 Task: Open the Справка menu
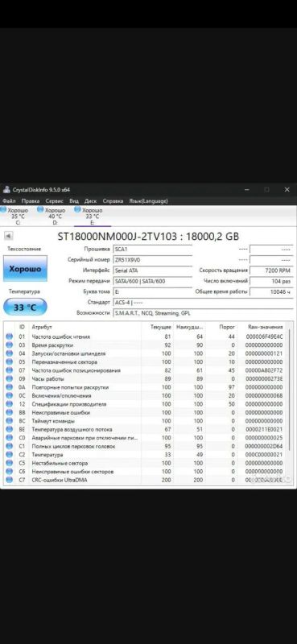click(113, 200)
